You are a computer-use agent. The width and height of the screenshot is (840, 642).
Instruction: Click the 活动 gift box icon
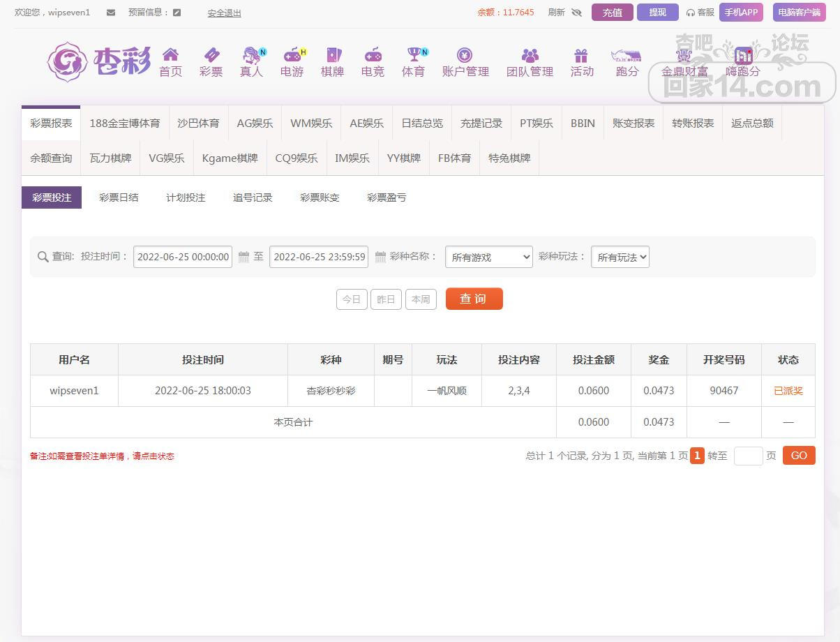(x=581, y=56)
